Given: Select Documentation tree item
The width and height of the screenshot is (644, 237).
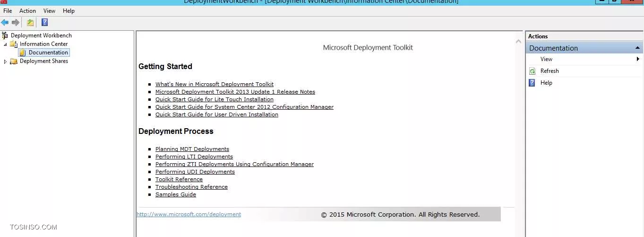Looking at the screenshot, I should click(x=48, y=53).
